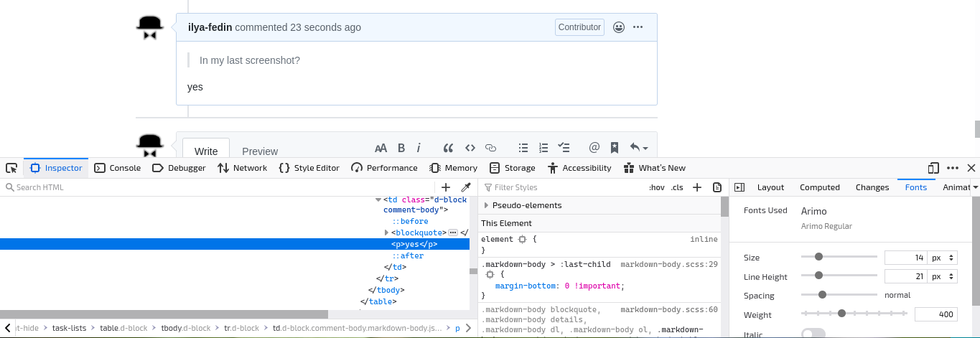Open the Accessibility tab

[x=579, y=168]
